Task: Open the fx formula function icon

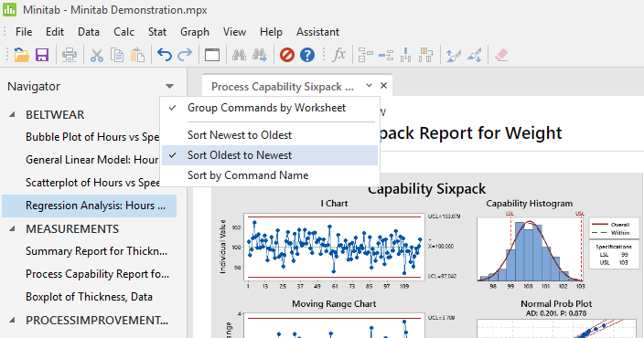Action: click(338, 54)
